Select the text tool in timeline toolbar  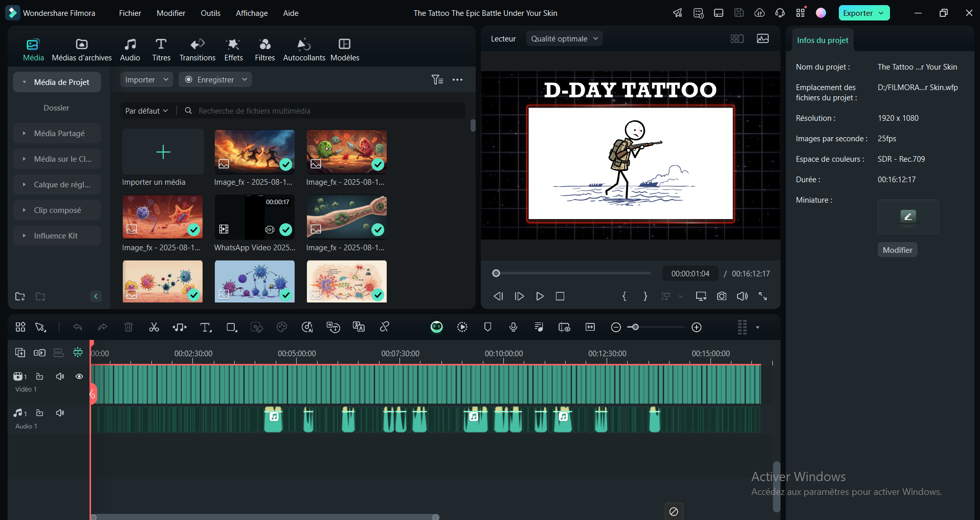[206, 328]
